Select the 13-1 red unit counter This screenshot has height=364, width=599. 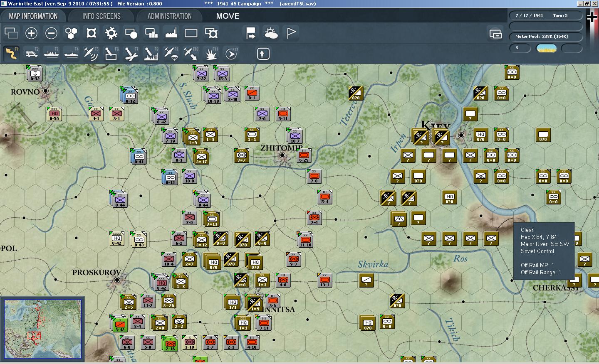tap(325, 280)
